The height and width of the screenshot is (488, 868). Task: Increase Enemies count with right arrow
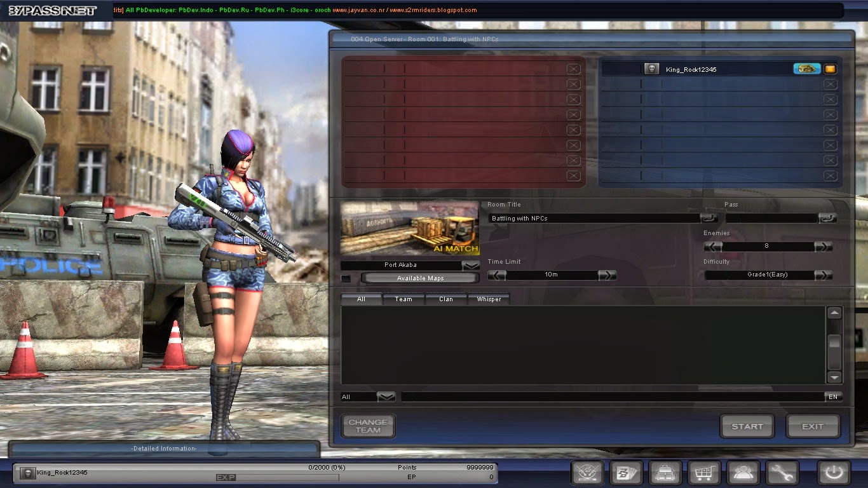click(x=824, y=246)
